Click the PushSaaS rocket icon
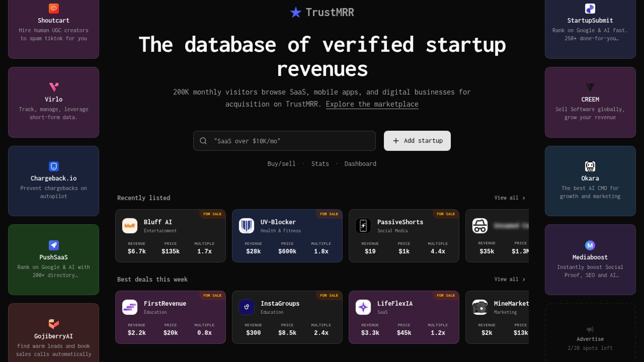 54,245
